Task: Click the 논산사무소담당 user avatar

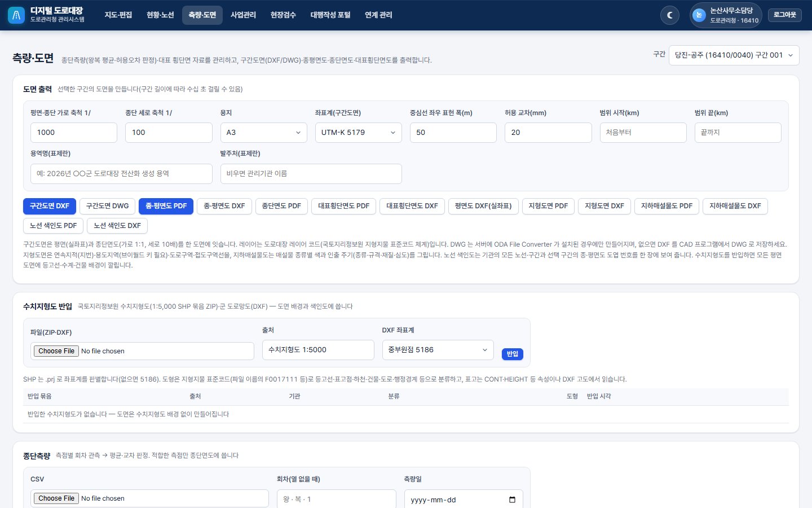Action: click(x=699, y=15)
